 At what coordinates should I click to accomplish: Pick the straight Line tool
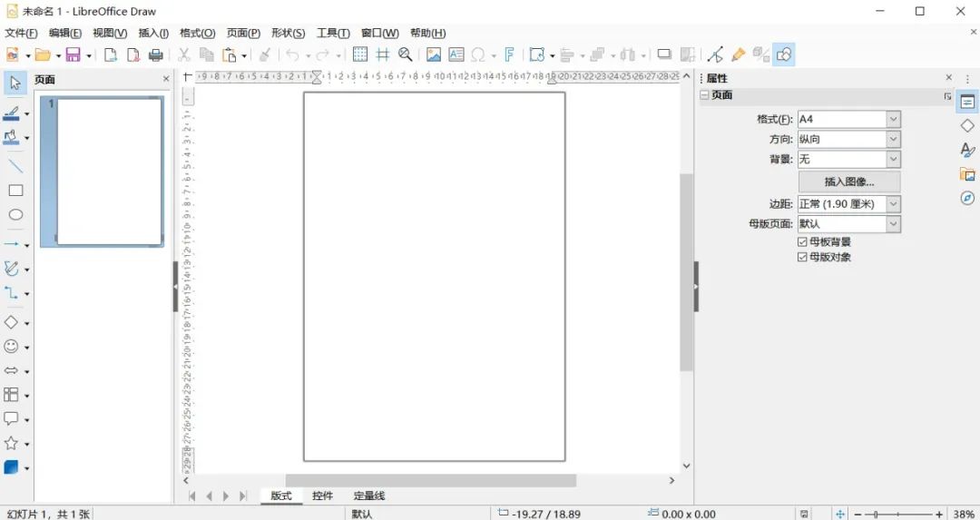coord(15,166)
